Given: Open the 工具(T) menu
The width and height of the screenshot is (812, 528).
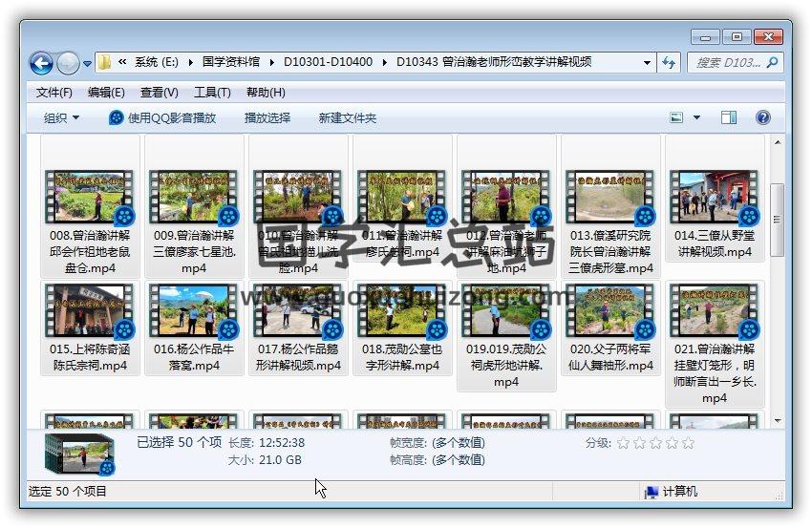Looking at the screenshot, I should click(x=212, y=93).
